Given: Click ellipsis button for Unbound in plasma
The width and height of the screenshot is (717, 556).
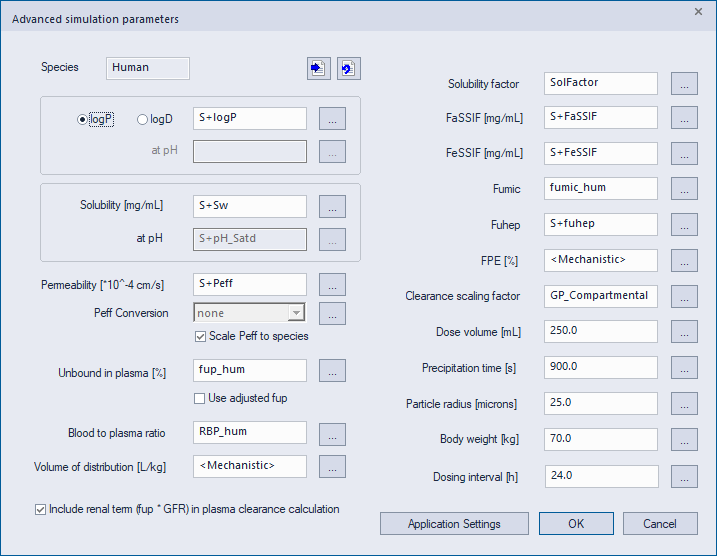Looking at the screenshot, I should coord(332,370).
